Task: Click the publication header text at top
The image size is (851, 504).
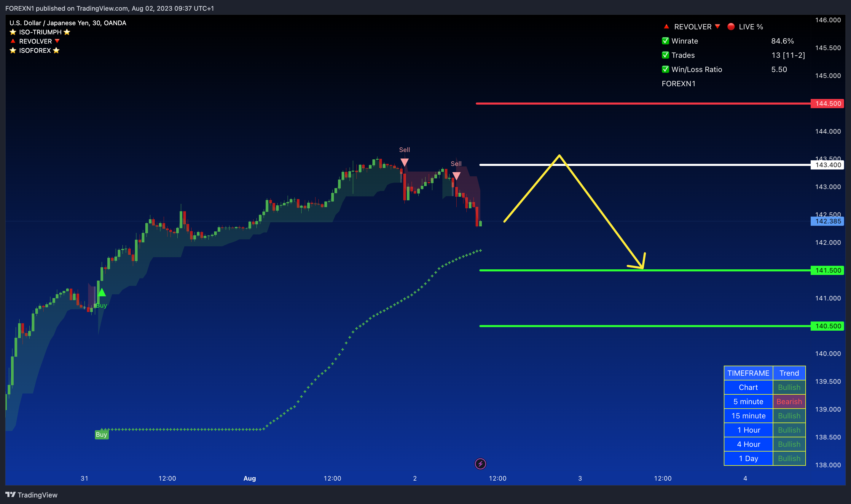Action: tap(109, 8)
